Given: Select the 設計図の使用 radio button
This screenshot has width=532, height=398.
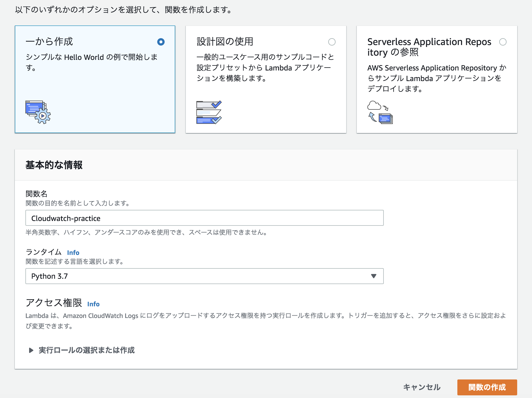Looking at the screenshot, I should [x=332, y=42].
